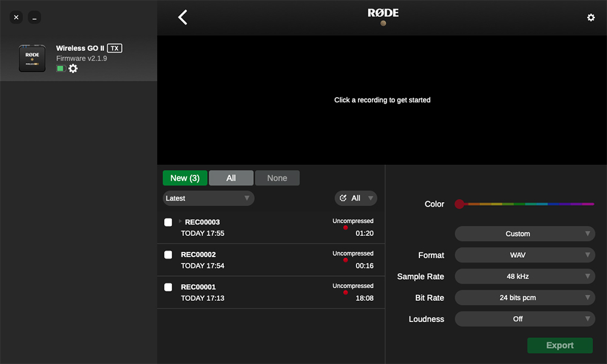Viewport: 607px width, 364px height.
Task: Click the TODAY 17:55 timestamp
Action: (203, 233)
